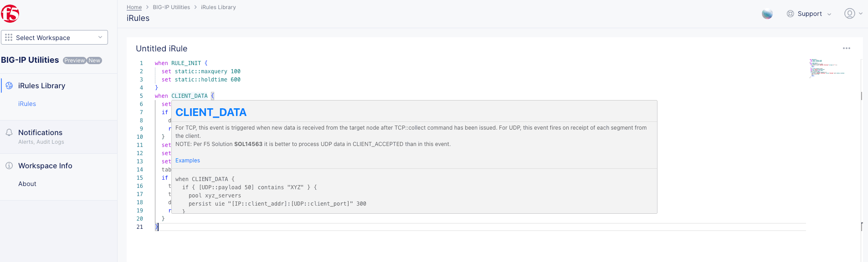Click the Notifications bell icon
Image resolution: width=868 pixels, height=262 pixels.
click(9, 132)
